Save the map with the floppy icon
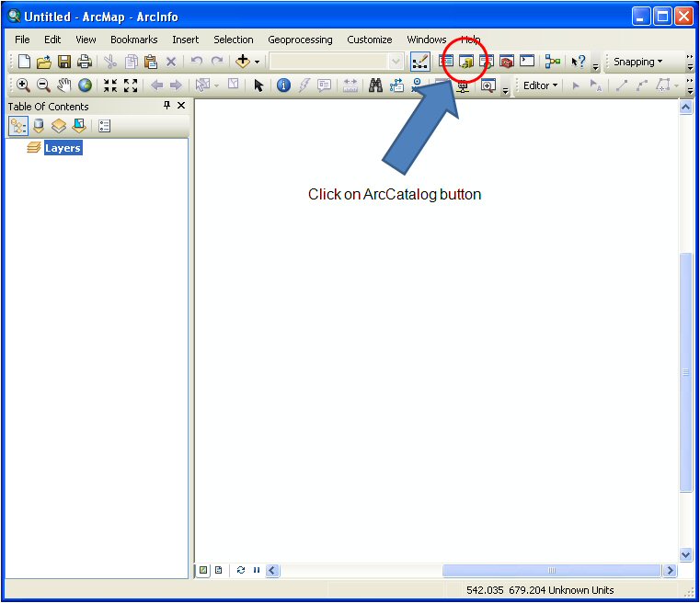The height and width of the screenshot is (603, 700). pos(64,62)
